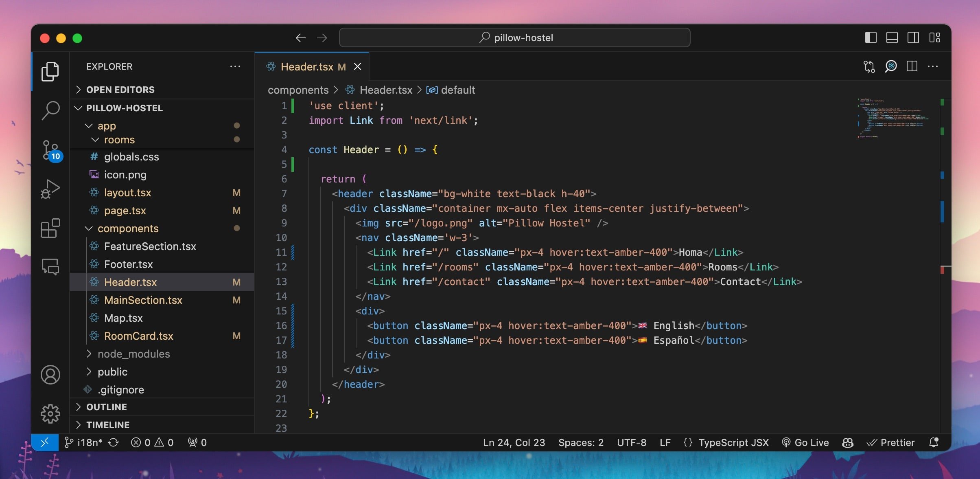Collapse the rooms folder
980x479 pixels.
pos(162,140)
